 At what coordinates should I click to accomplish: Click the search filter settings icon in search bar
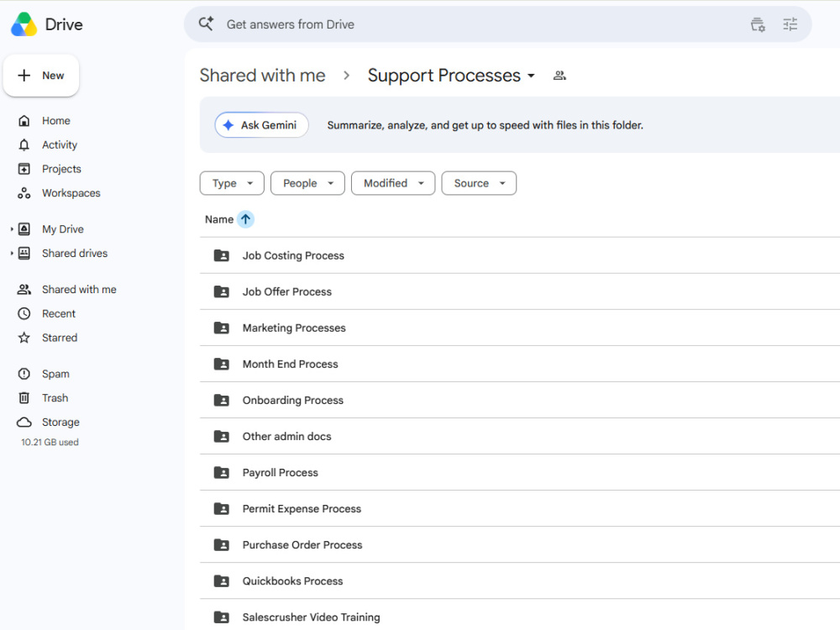pyautogui.click(x=758, y=24)
